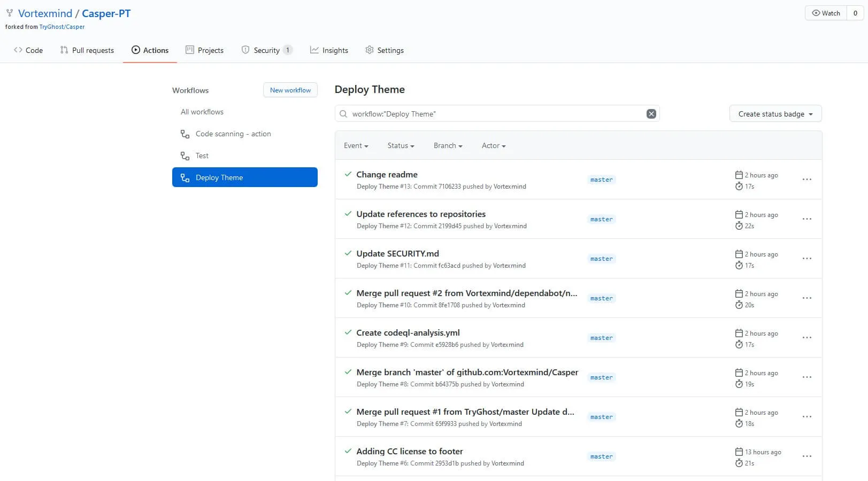
Task: Click the stopwatch icon showing 20s
Action: [x=739, y=305]
